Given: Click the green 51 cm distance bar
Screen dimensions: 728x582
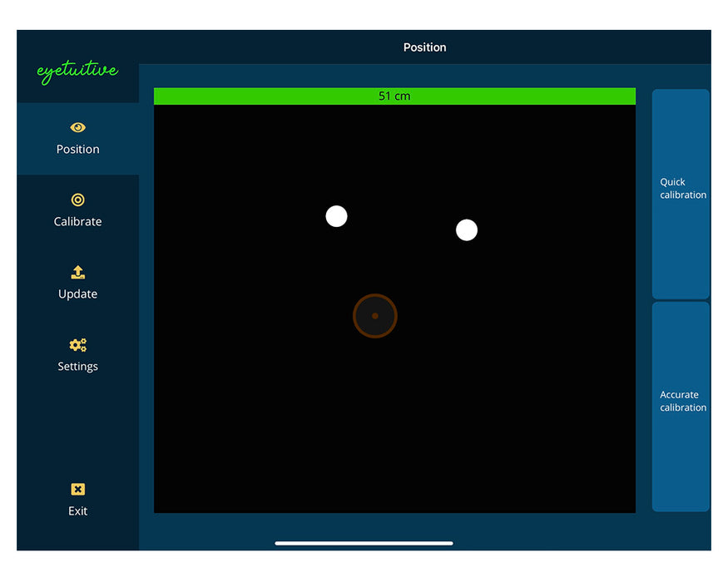Looking at the screenshot, I should (x=394, y=96).
